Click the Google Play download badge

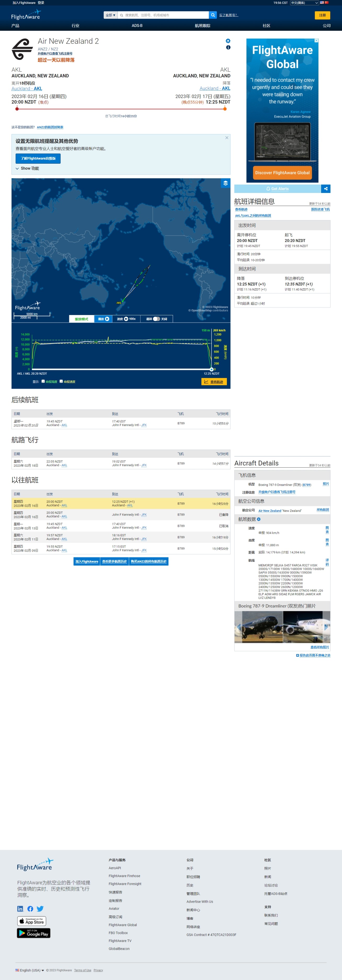click(x=33, y=933)
